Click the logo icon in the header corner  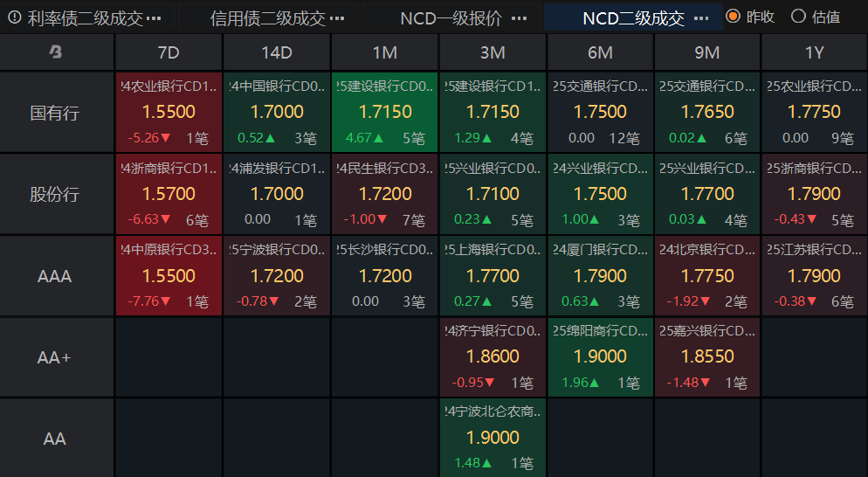[55, 52]
